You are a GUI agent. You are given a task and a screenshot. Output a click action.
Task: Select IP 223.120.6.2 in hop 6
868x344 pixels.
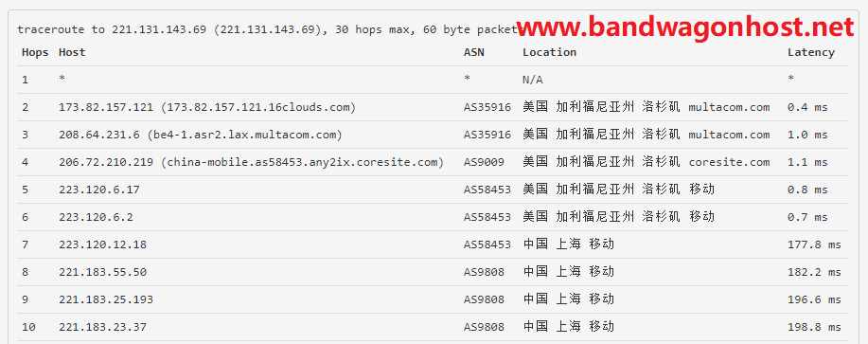point(96,217)
